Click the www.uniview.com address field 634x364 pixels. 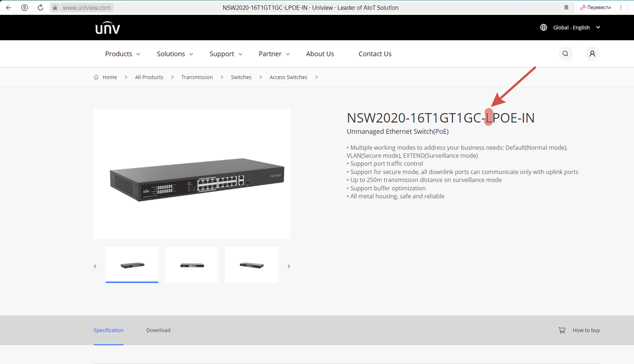click(86, 8)
